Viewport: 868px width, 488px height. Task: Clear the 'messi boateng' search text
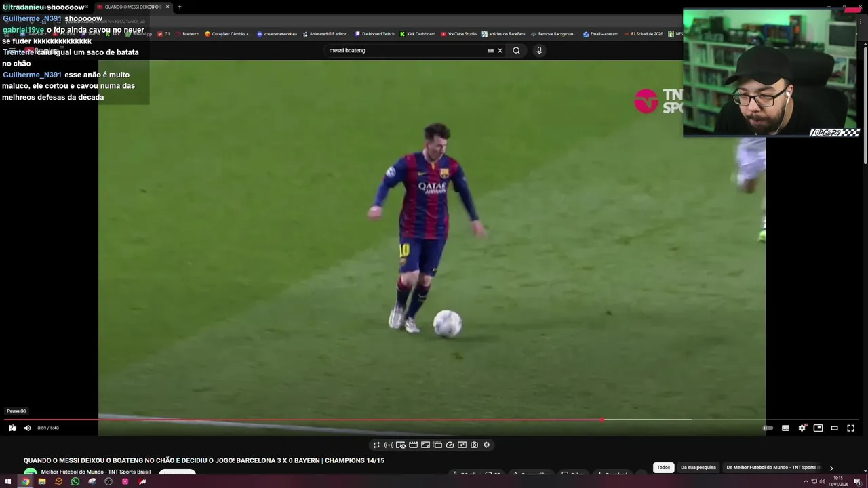click(x=500, y=50)
